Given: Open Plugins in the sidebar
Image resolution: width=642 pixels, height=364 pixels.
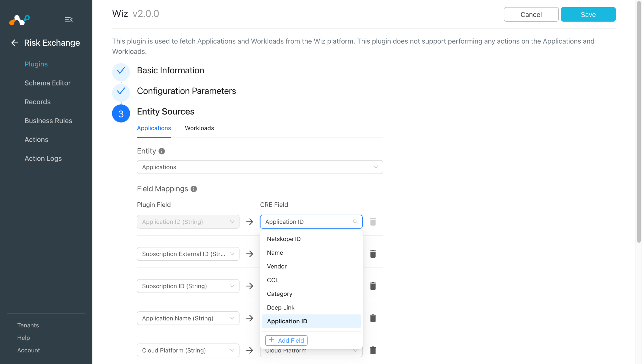Looking at the screenshot, I should 36,64.
